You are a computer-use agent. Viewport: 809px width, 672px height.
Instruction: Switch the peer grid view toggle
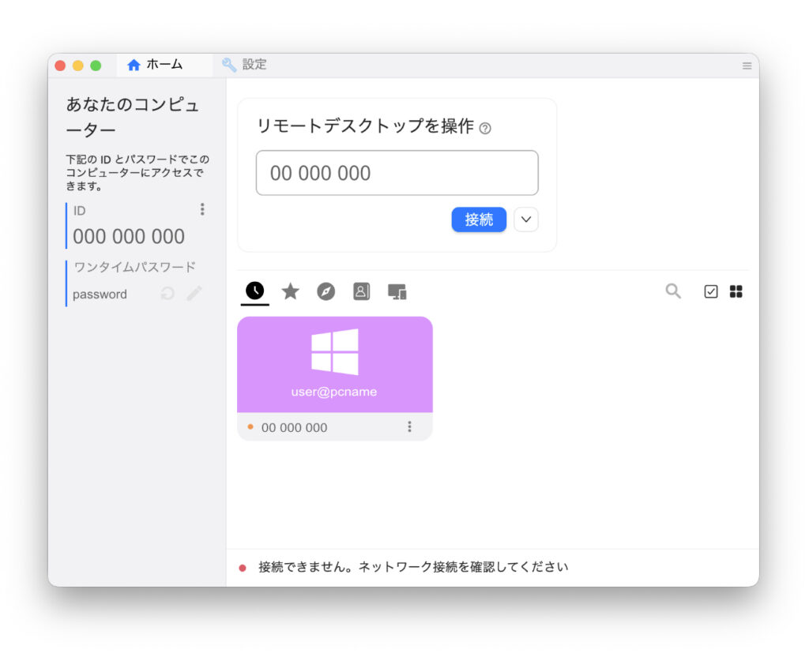(x=736, y=291)
